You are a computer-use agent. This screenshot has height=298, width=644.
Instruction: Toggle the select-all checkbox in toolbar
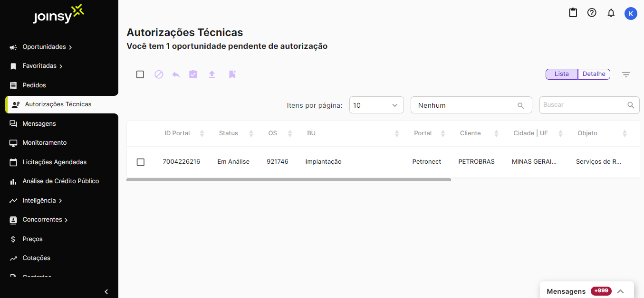(x=140, y=74)
